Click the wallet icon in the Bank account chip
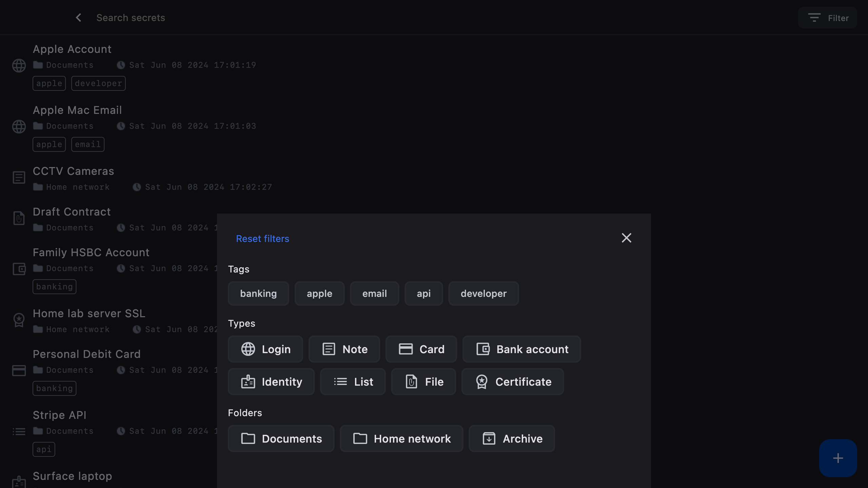Image resolution: width=868 pixels, height=488 pixels. coord(483,349)
